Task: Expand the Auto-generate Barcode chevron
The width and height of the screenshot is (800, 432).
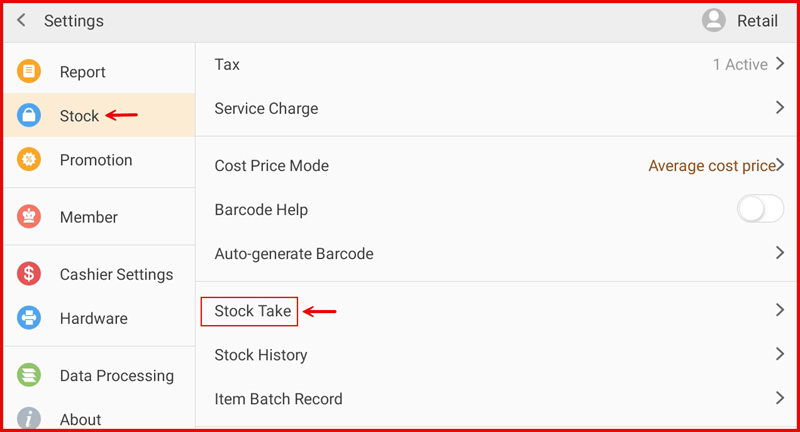Action: pyautogui.click(x=779, y=254)
